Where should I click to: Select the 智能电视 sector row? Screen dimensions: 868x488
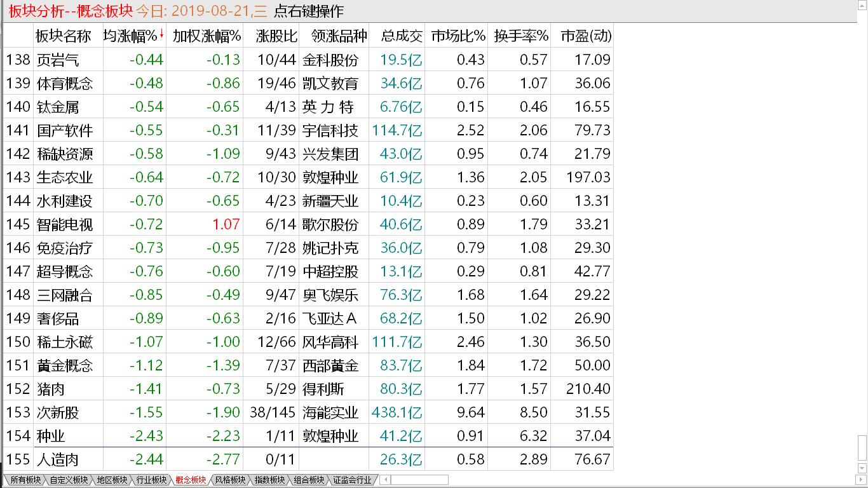coord(308,224)
